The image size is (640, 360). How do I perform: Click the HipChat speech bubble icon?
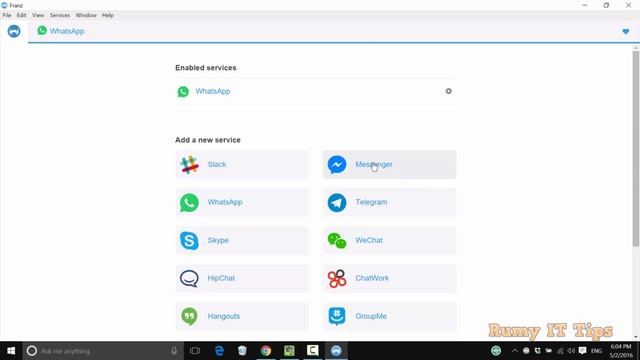coord(189,278)
